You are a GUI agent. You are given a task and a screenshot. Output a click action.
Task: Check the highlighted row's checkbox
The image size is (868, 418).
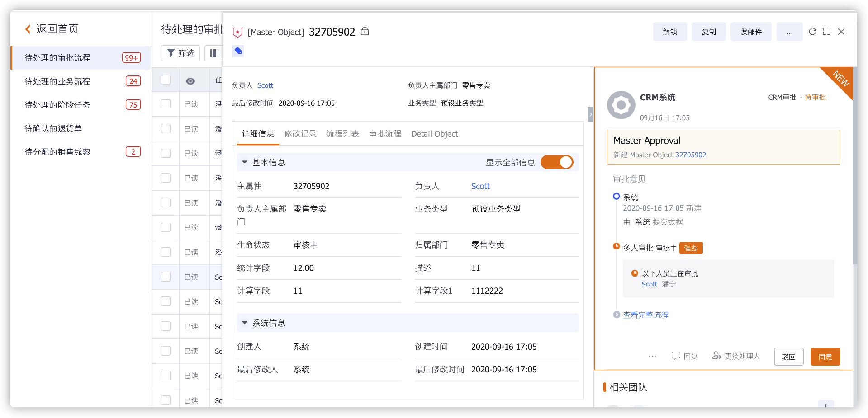coord(166,277)
